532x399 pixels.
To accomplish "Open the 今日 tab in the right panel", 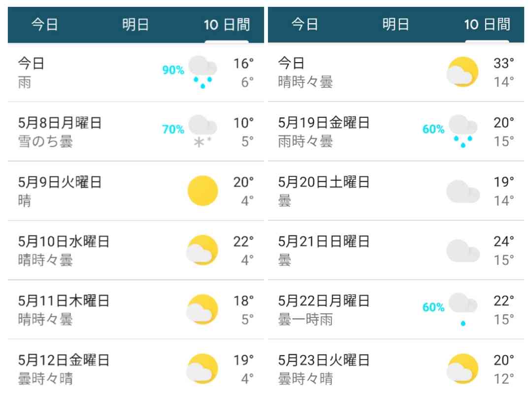I will (305, 25).
